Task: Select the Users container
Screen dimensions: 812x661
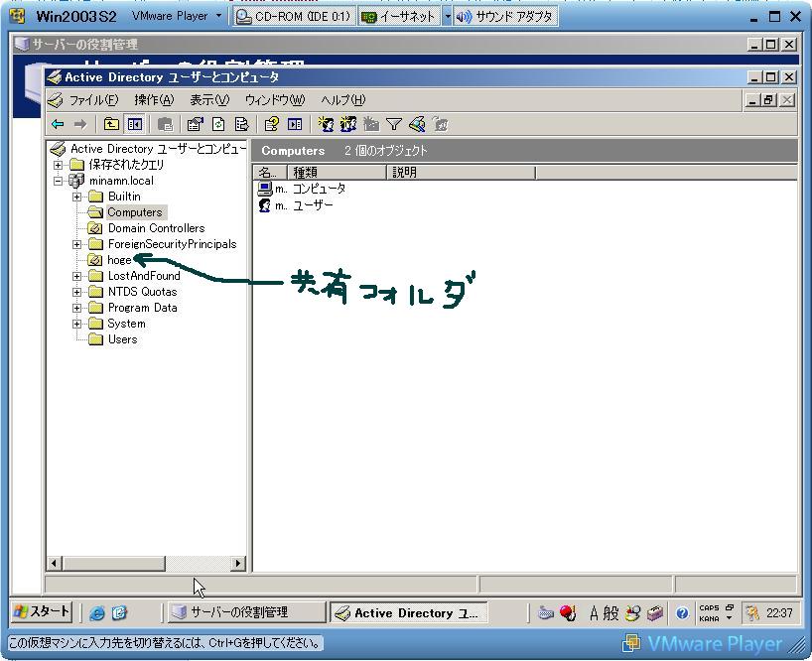Action: [x=122, y=339]
